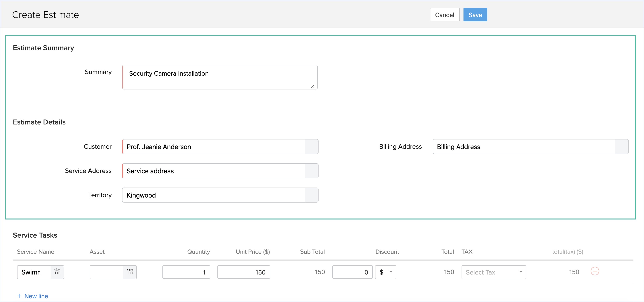This screenshot has width=644, height=302.
Task: Click the Unit Price input field
Action: [x=244, y=272]
